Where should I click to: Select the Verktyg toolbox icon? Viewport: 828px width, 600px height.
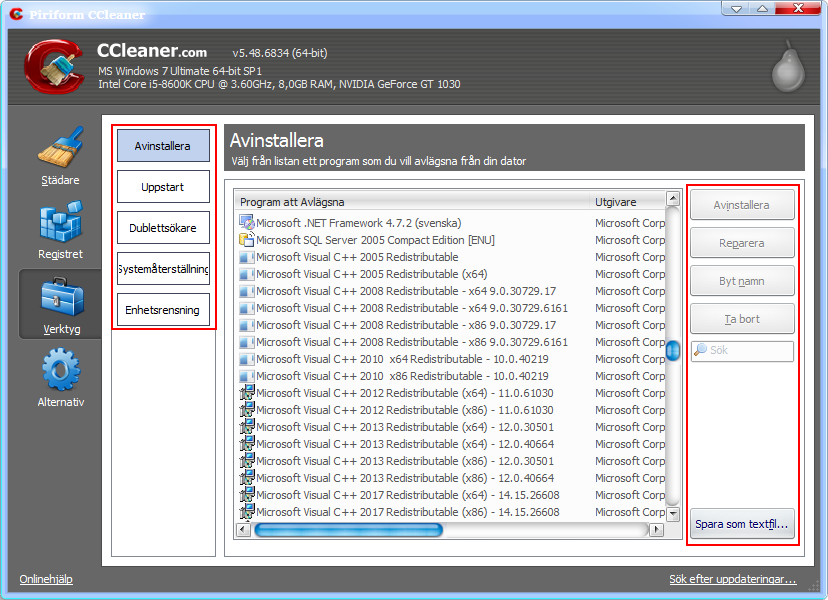[x=62, y=297]
